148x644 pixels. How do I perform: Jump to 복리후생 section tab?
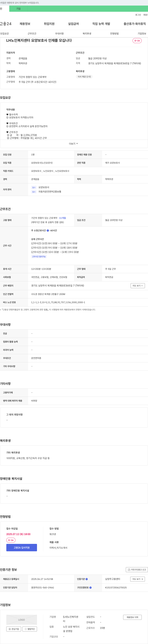pyautogui.click(x=87, y=34)
